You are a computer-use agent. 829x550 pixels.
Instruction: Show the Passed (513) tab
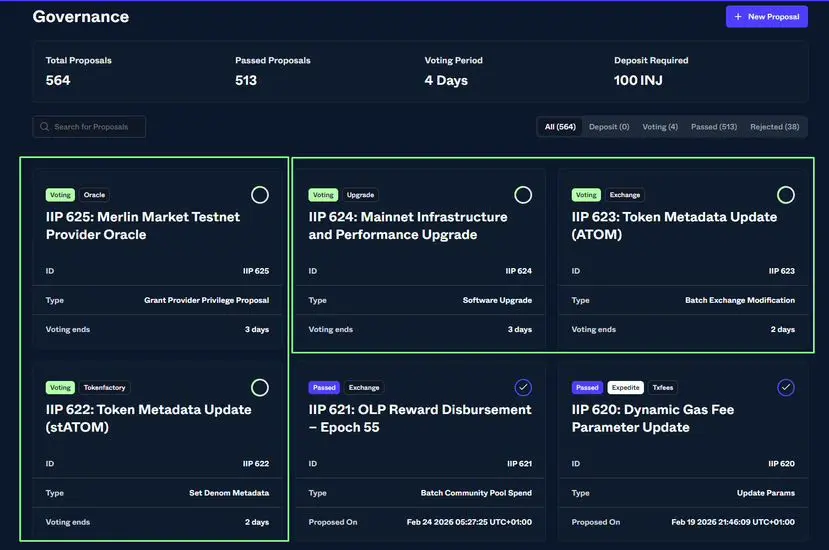point(714,127)
